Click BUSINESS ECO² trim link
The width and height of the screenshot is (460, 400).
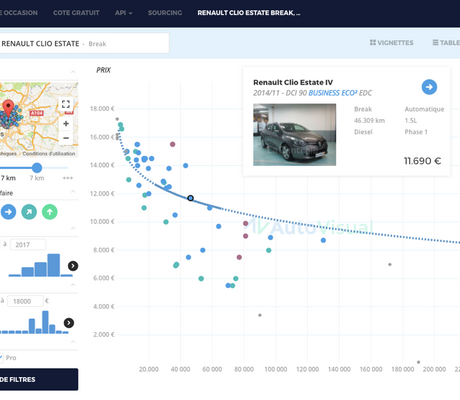pyautogui.click(x=333, y=93)
